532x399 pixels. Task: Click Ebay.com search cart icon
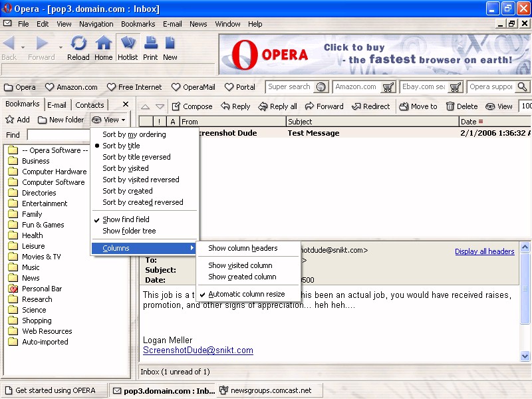point(456,87)
